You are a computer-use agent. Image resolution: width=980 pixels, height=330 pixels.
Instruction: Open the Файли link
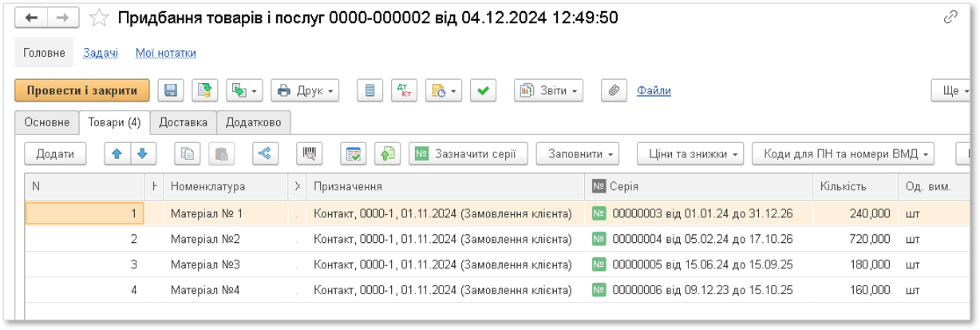(654, 91)
